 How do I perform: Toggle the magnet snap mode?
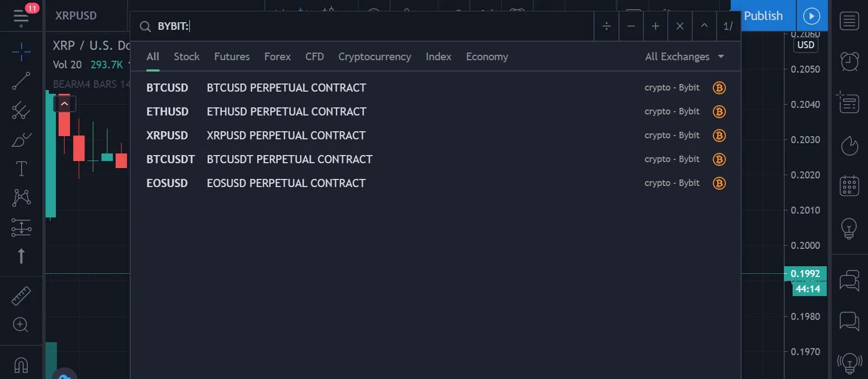(x=21, y=365)
